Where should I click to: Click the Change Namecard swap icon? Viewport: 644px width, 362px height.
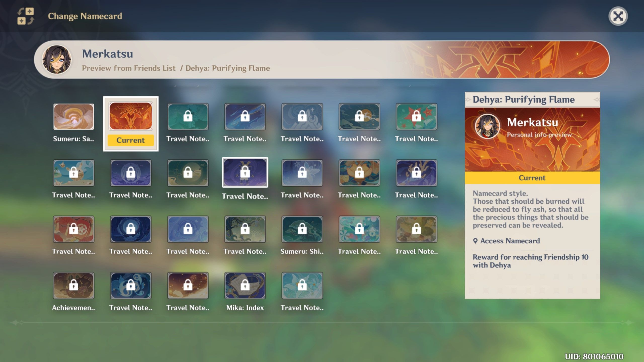[x=25, y=16]
